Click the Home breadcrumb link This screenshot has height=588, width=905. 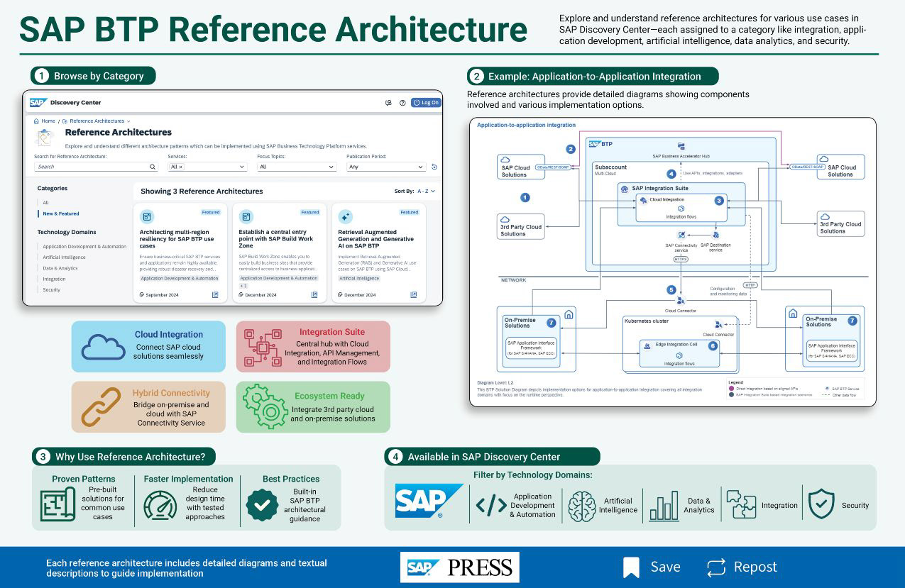tap(48, 121)
